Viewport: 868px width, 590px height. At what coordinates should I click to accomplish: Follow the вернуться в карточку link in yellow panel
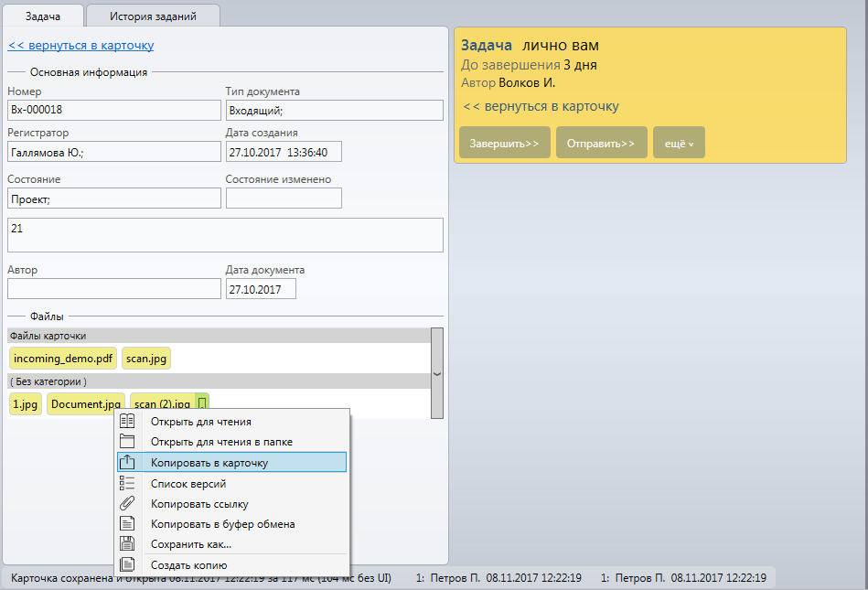click(x=541, y=106)
